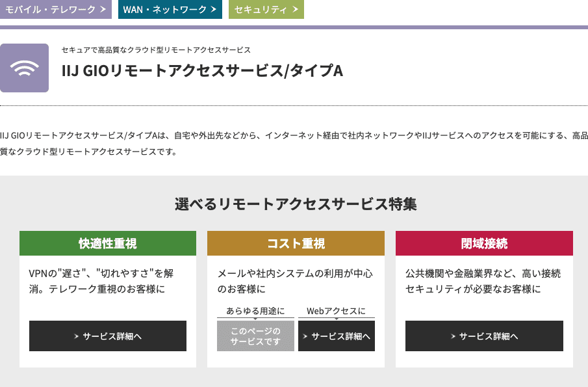Click the gold コスト重視 card header
This screenshot has height=387, width=588.
pos(296,243)
